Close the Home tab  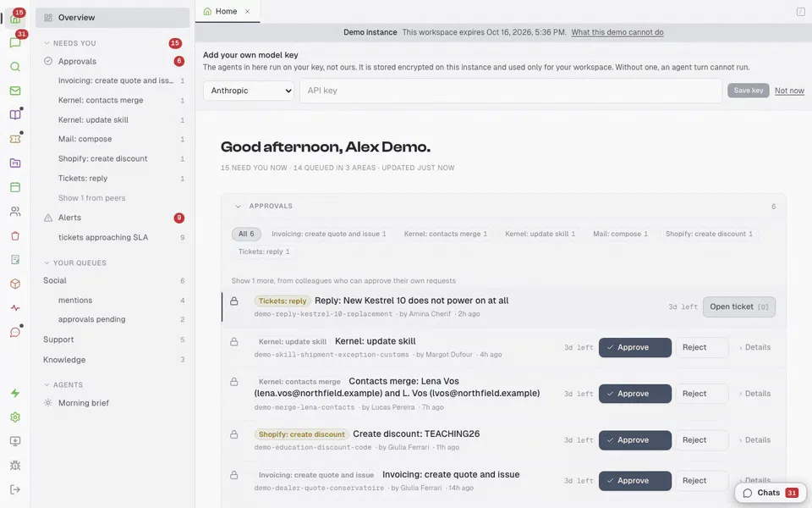pyautogui.click(x=248, y=11)
